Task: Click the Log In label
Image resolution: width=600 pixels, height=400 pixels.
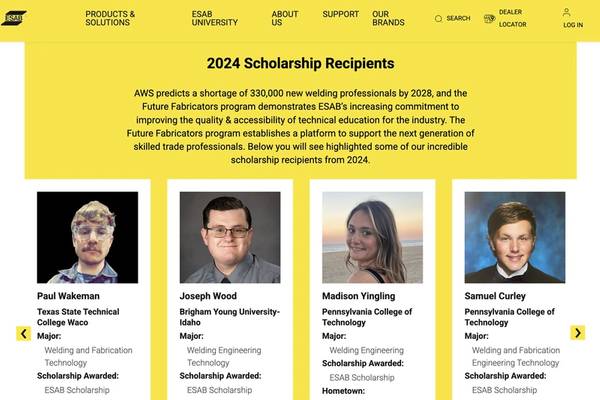Action: coord(573,25)
